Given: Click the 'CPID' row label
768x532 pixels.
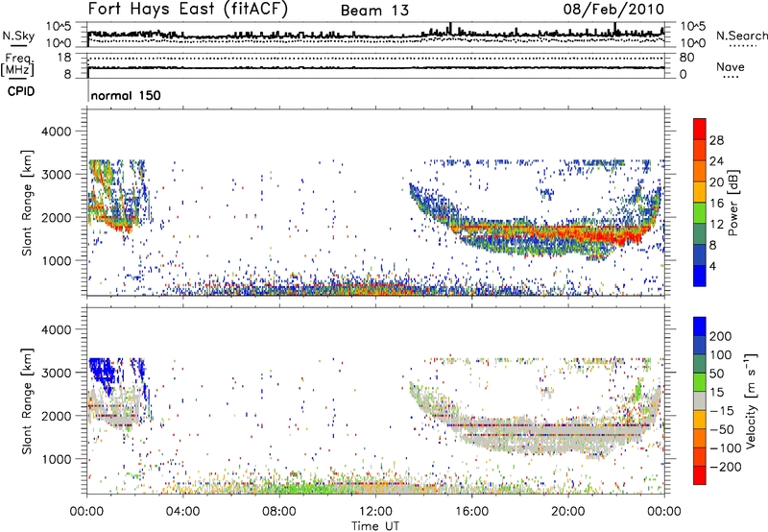Looking at the screenshot, I should pyautogui.click(x=20, y=91).
